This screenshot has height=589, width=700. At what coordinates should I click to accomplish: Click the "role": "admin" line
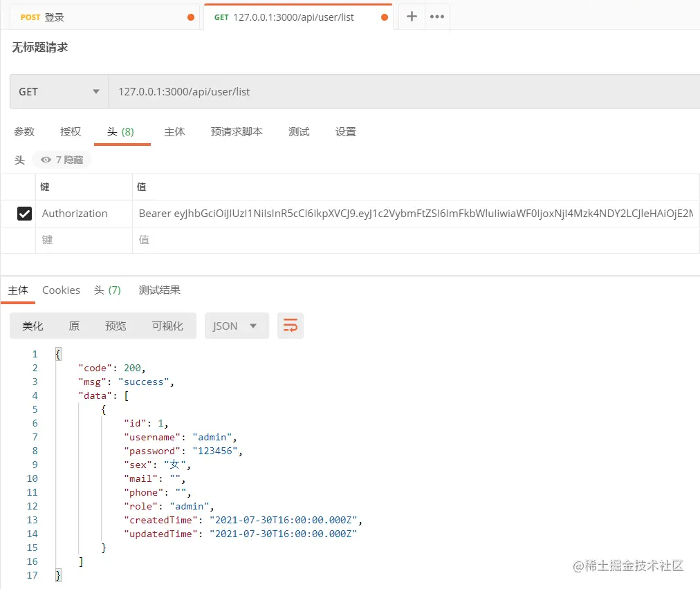169,507
